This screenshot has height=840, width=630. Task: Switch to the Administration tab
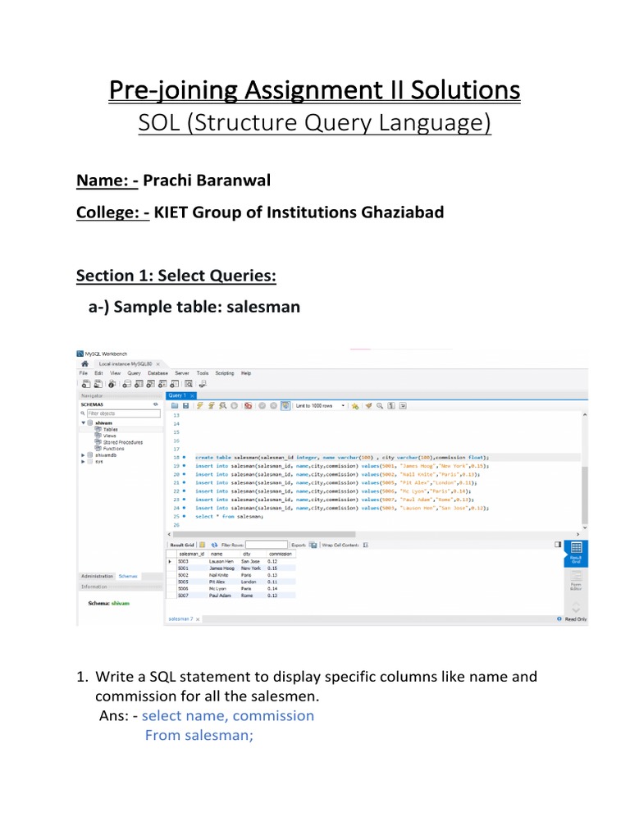(97, 577)
